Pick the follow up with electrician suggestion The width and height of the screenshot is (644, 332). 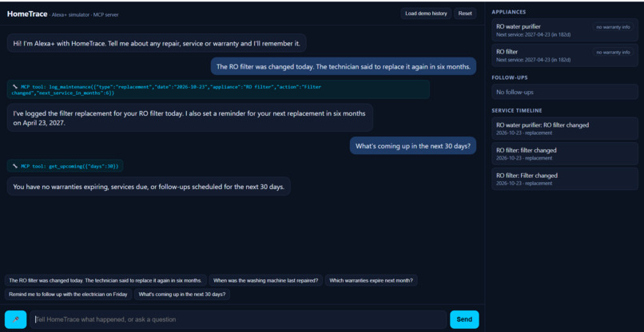(68, 294)
